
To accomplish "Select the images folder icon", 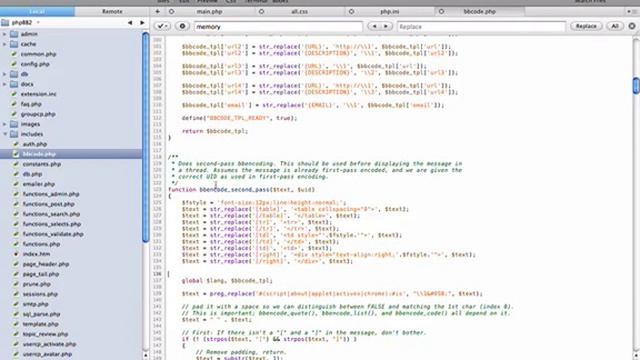I will pos(14,124).
